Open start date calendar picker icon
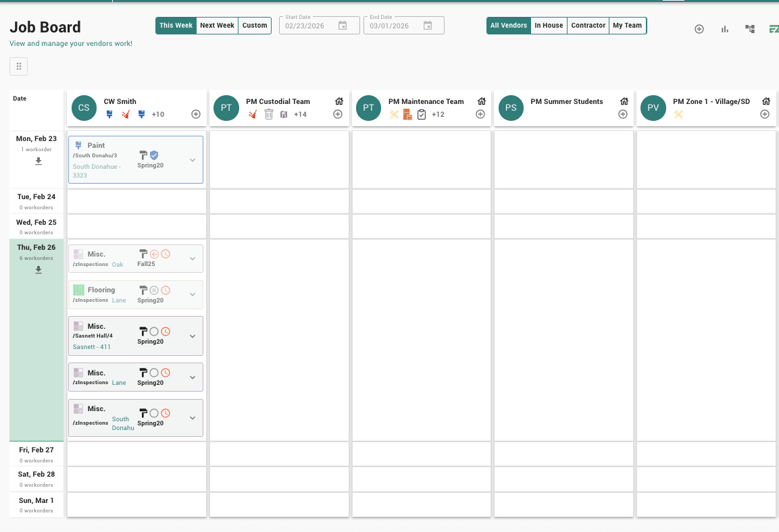The height and width of the screenshot is (532, 779). [x=343, y=25]
